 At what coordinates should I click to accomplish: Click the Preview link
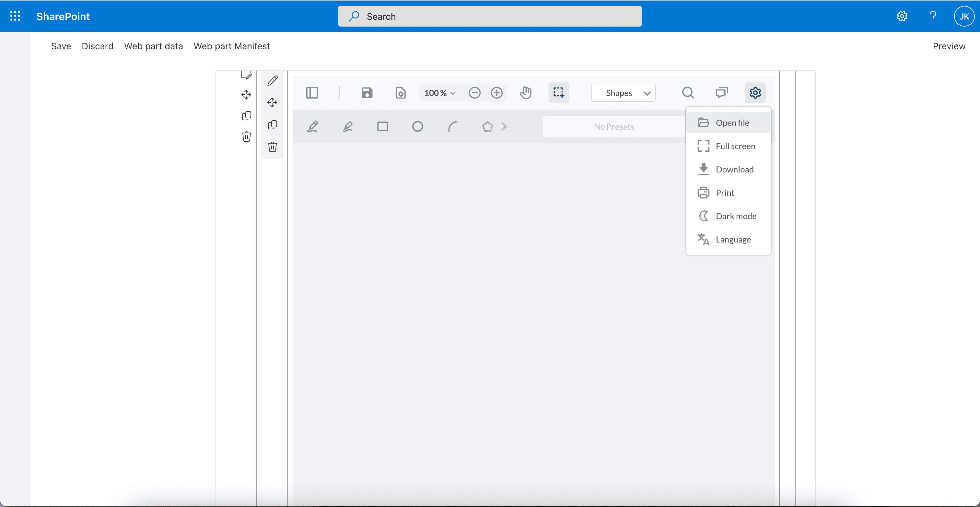pyautogui.click(x=949, y=46)
